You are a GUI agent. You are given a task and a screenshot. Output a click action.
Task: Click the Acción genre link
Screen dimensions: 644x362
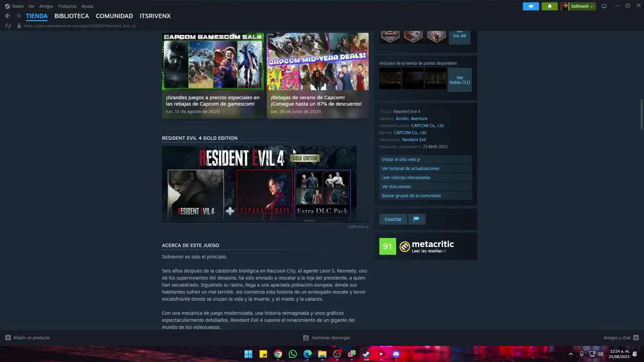click(x=402, y=119)
